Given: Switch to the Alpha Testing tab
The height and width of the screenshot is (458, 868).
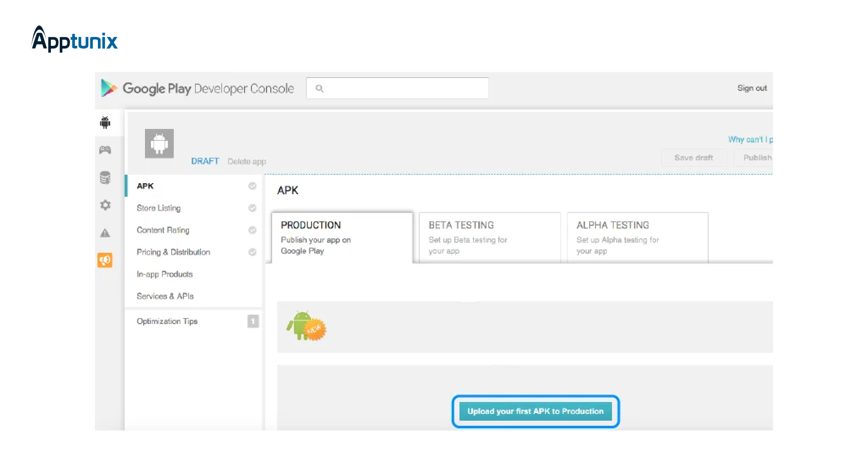Looking at the screenshot, I should (637, 237).
